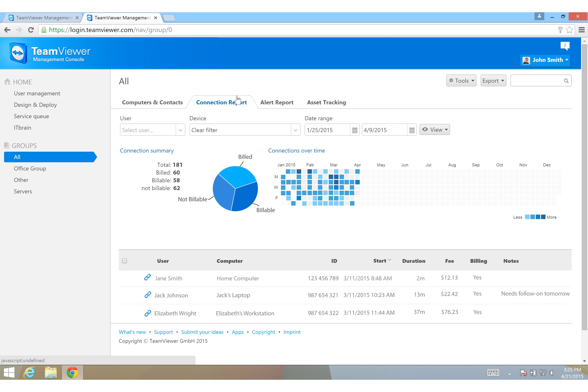Image resolution: width=588 pixels, height=392 pixels.
Task: Click the connection link icon beside Jane Smith
Action: point(147,277)
